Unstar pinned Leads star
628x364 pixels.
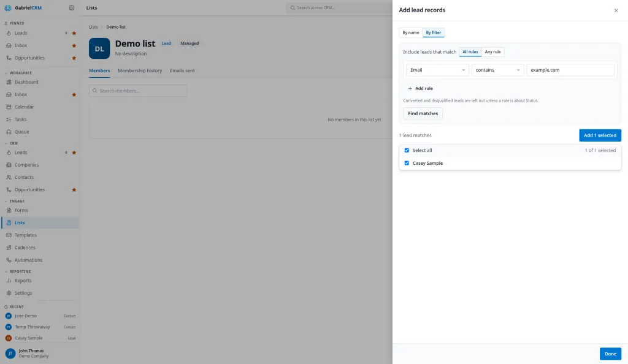tap(74, 33)
